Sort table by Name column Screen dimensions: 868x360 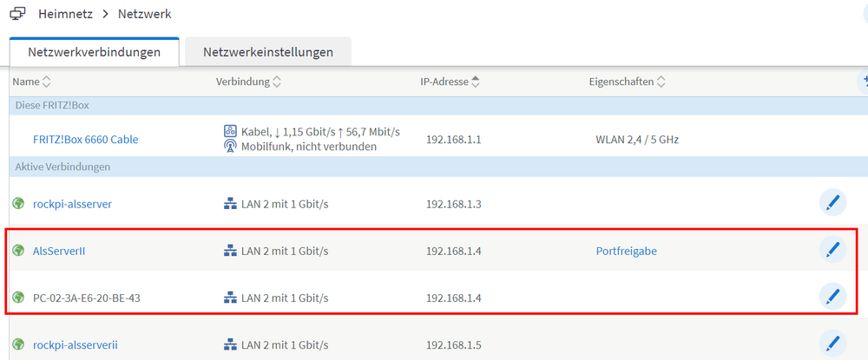(x=31, y=82)
